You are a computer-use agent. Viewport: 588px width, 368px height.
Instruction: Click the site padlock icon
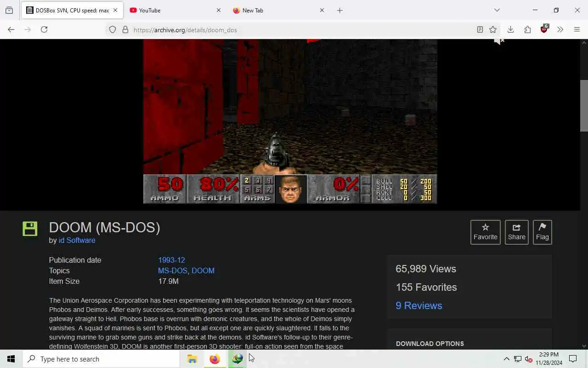(x=125, y=30)
